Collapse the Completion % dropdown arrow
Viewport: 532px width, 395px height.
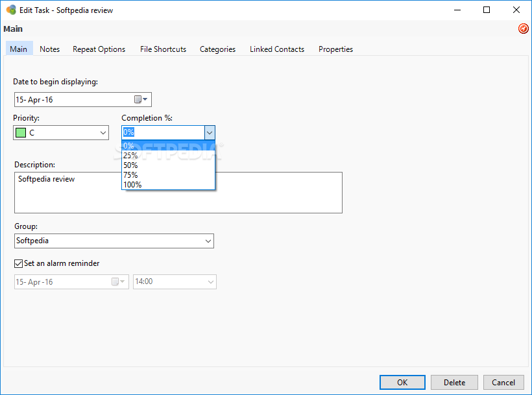pos(210,132)
